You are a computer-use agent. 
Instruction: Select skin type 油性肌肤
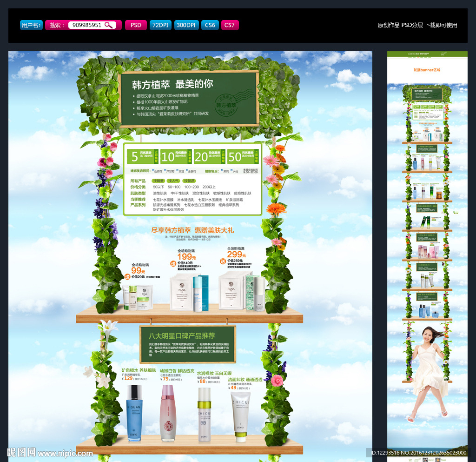160,193
